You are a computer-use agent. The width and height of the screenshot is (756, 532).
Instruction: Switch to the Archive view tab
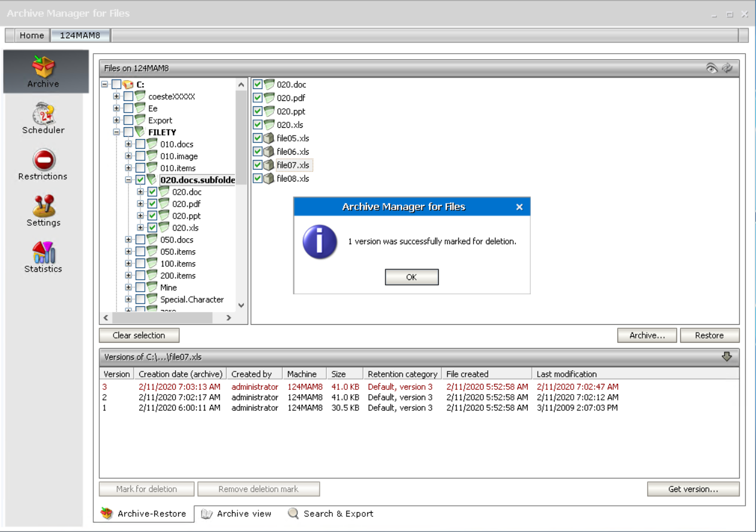[x=237, y=513]
